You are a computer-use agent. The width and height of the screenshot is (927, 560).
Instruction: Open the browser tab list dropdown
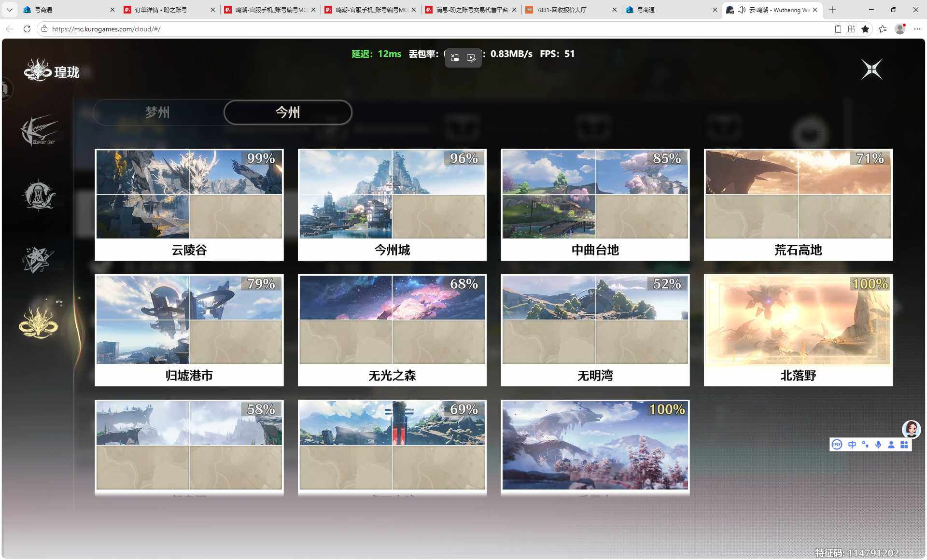coord(9,10)
